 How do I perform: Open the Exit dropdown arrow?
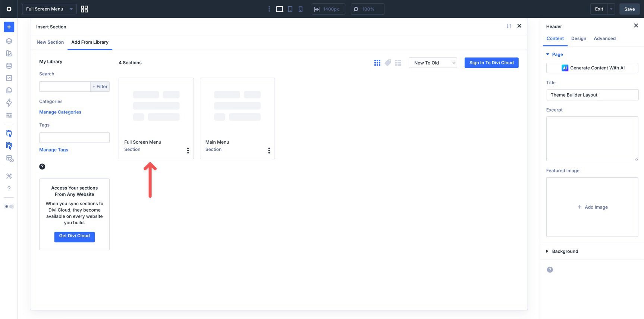[x=611, y=9]
